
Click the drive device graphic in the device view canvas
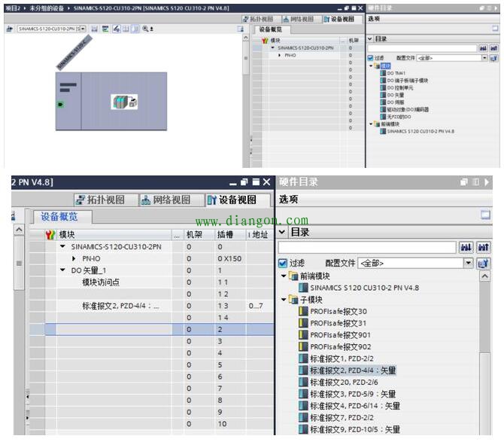[125, 102]
